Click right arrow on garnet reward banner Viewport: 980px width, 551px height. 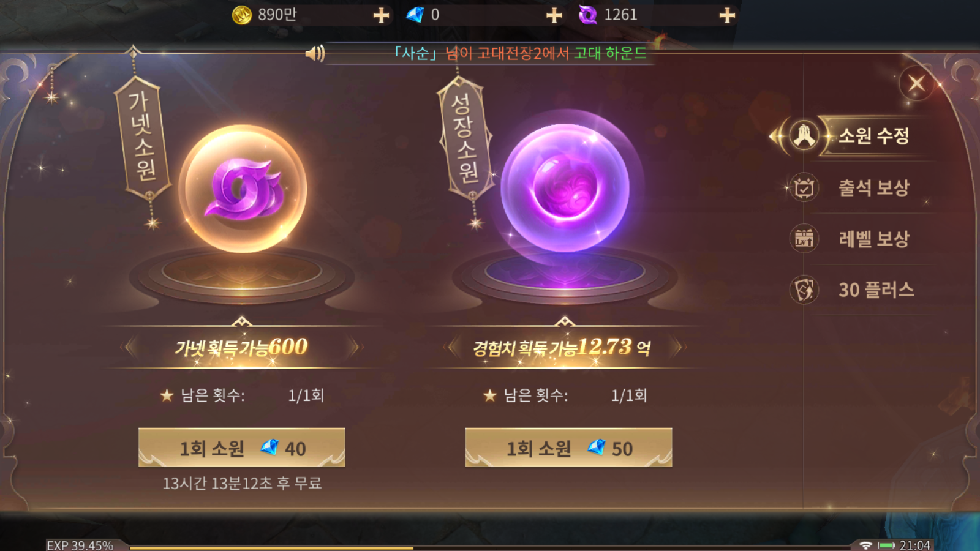[x=355, y=347]
